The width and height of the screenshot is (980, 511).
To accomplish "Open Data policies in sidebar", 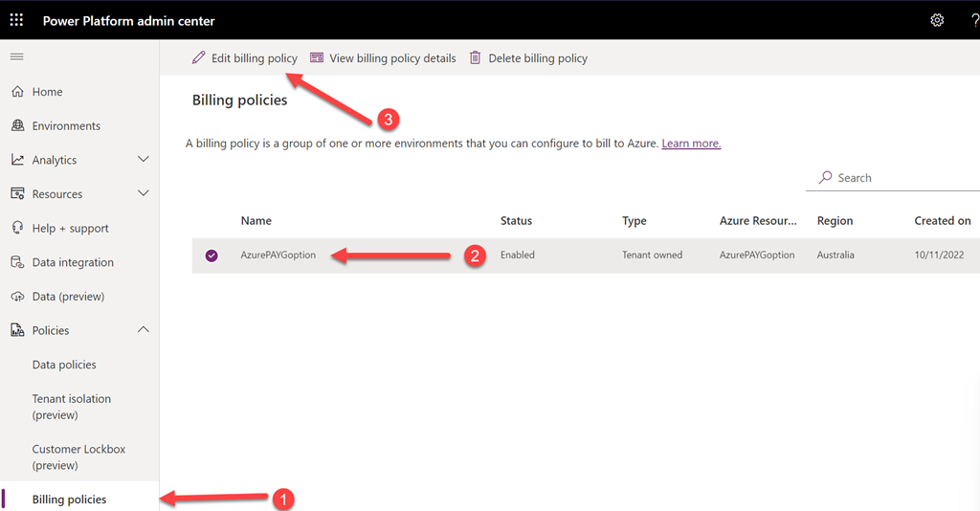I will pyautogui.click(x=64, y=365).
